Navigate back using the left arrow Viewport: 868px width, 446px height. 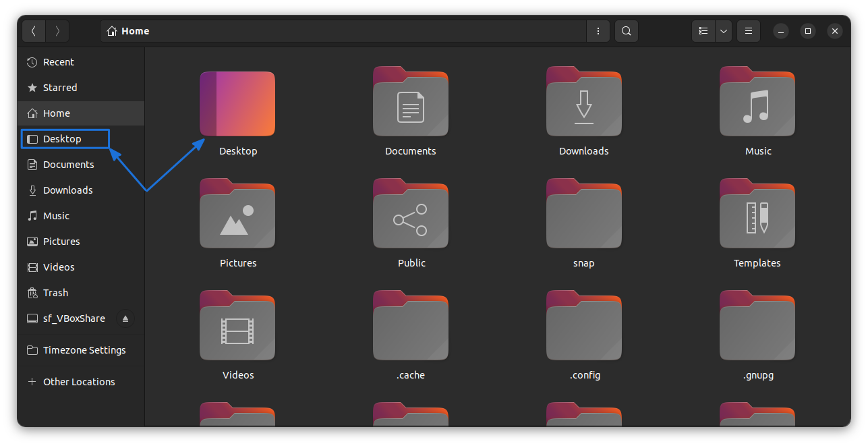(34, 30)
